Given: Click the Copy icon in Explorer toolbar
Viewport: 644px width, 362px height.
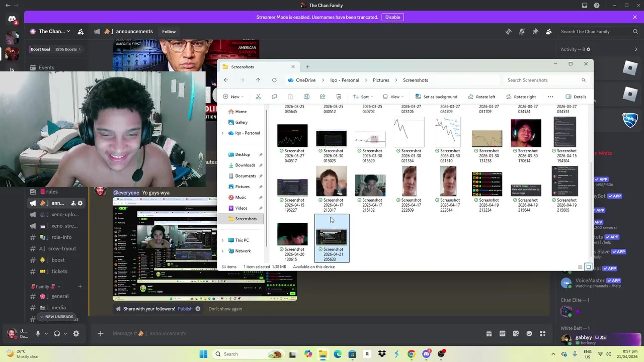Looking at the screenshot, I should [x=274, y=97].
